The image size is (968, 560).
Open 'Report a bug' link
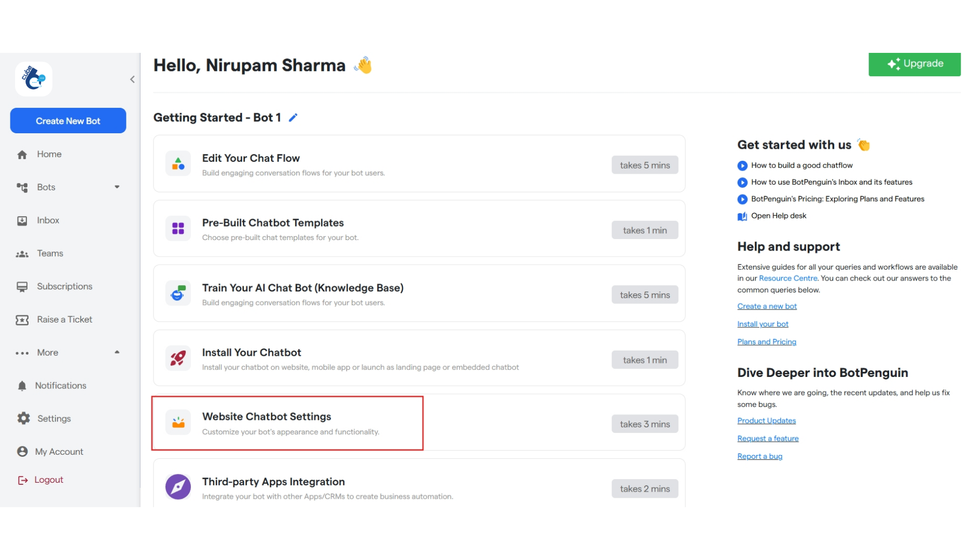(759, 456)
